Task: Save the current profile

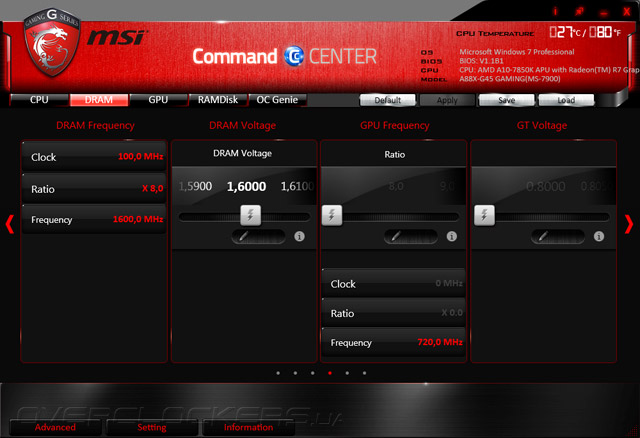Action: (507, 100)
